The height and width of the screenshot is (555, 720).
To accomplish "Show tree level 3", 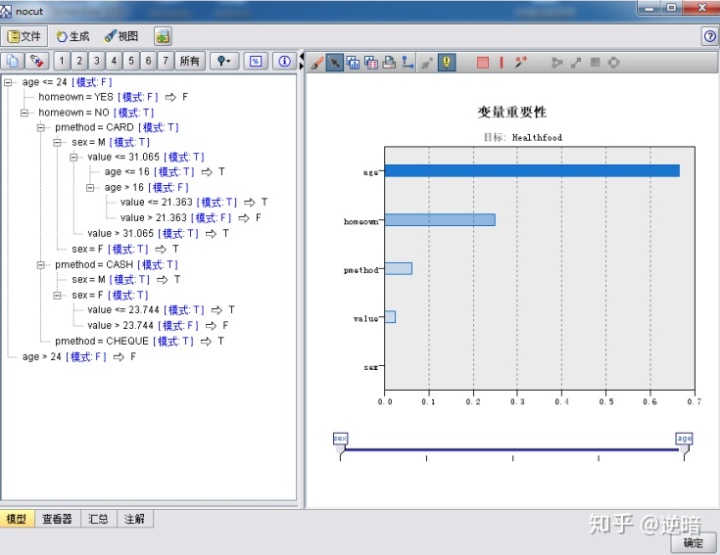I will pos(96,61).
